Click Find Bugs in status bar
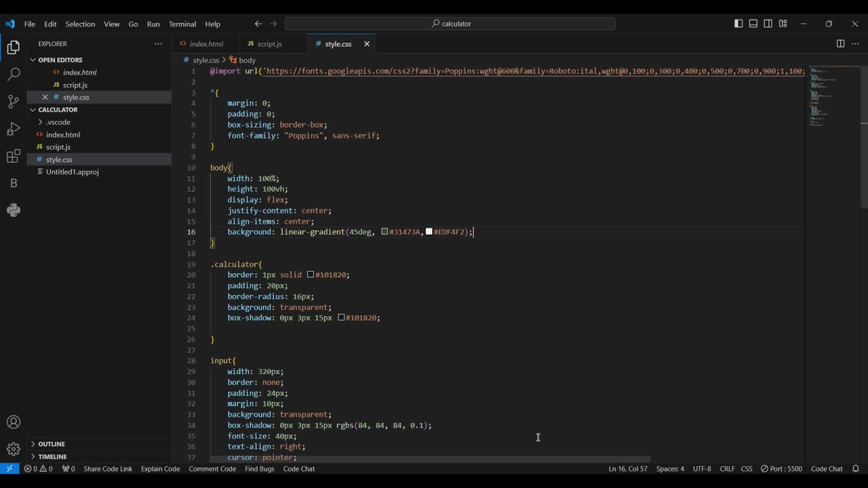 point(260,468)
